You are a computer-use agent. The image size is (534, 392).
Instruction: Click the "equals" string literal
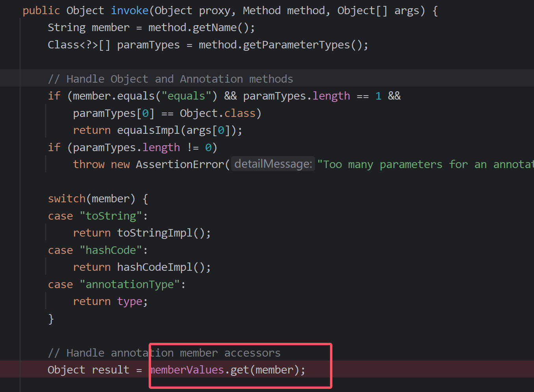(186, 96)
